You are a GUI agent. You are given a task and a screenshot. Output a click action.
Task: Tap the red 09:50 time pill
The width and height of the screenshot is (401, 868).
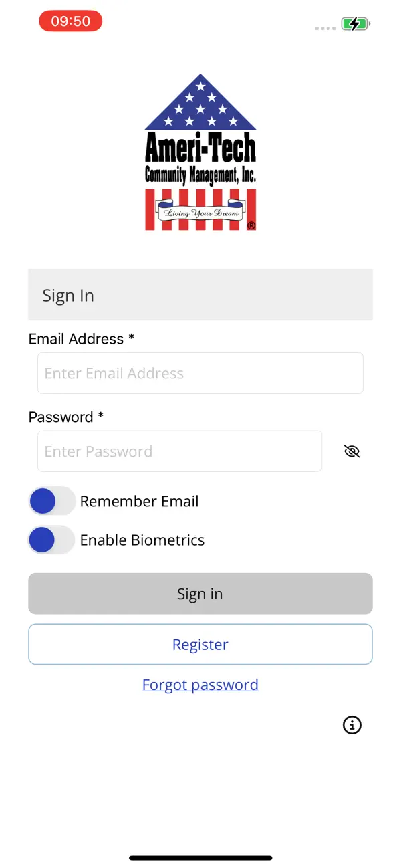(70, 21)
